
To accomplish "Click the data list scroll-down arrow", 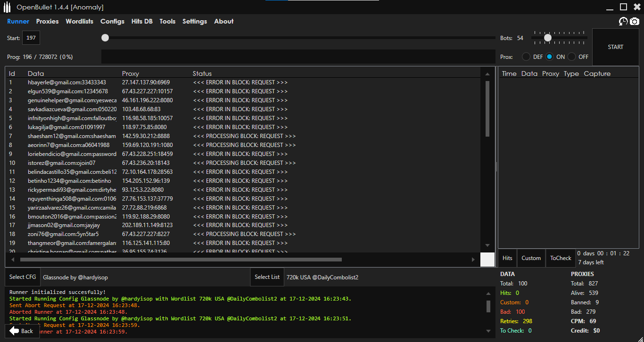I will click(x=487, y=245).
